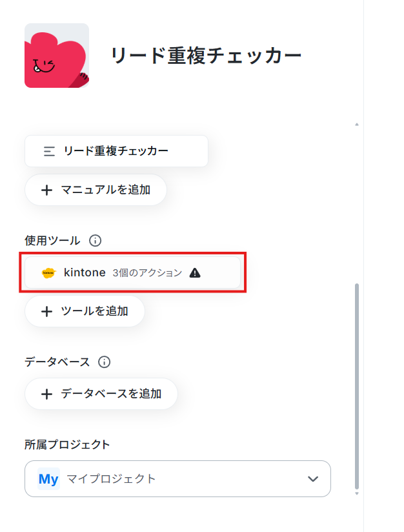Click the plus icon on データベースを追加

[x=46, y=394]
